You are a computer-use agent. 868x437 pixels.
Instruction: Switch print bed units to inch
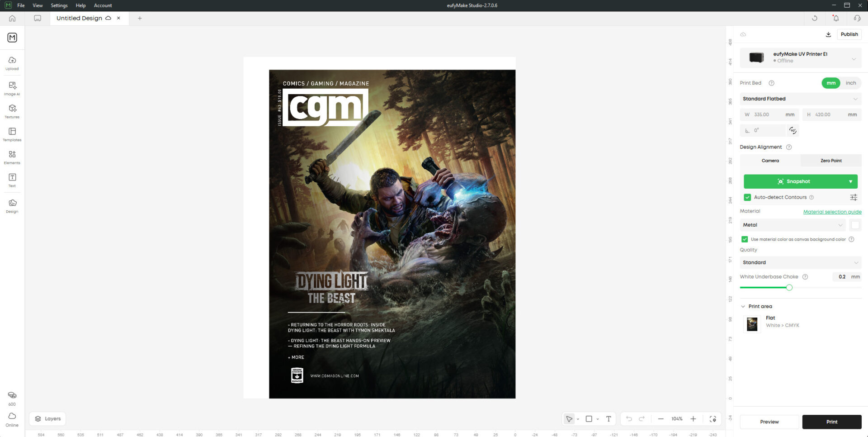pyautogui.click(x=850, y=83)
